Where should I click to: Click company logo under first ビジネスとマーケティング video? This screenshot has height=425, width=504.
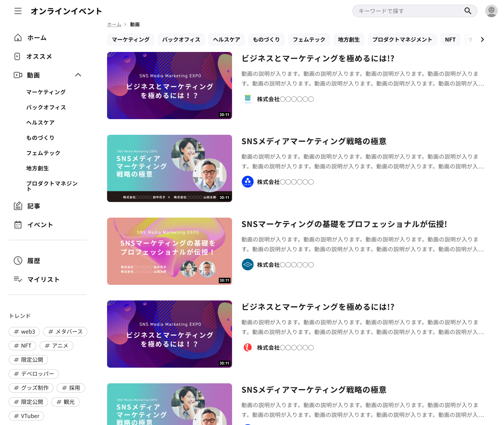tap(248, 99)
